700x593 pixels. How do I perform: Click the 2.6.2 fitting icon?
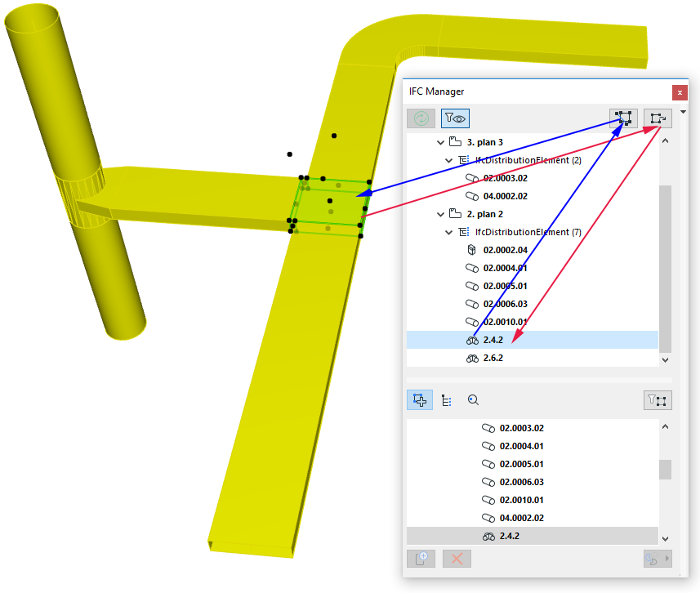pyautogui.click(x=472, y=358)
